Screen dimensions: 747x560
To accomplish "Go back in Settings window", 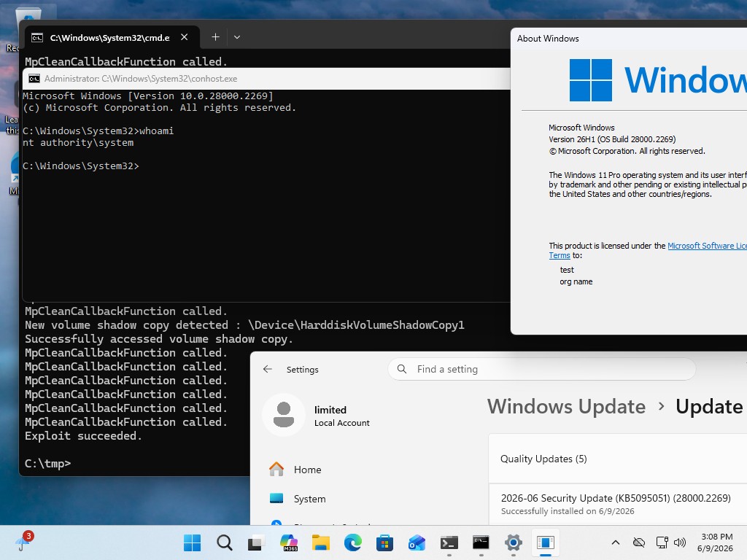I will [x=267, y=369].
